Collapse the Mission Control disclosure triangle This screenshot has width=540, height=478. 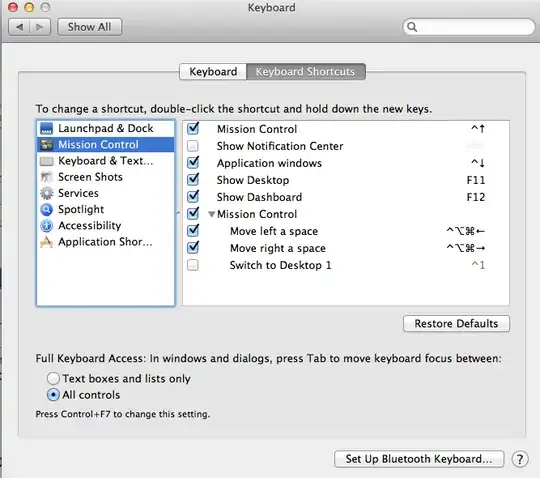212,215
